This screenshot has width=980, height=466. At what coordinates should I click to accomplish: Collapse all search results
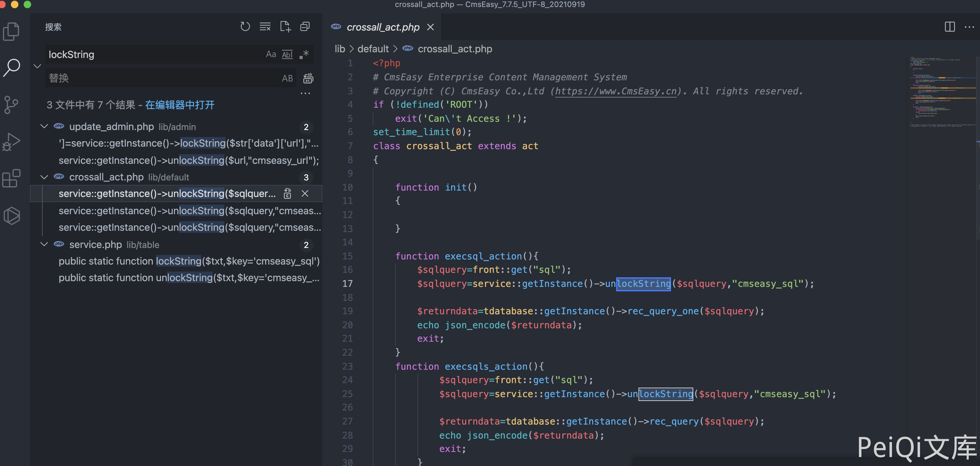pos(305,27)
